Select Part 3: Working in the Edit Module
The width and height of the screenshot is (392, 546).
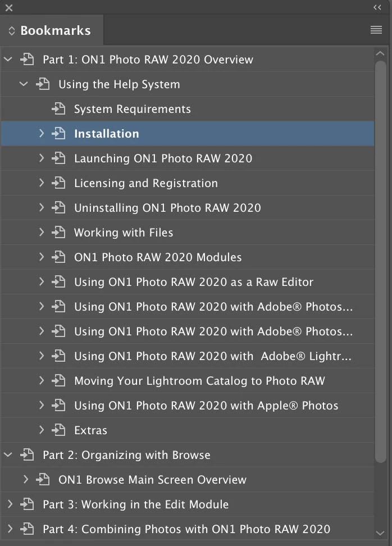135,504
